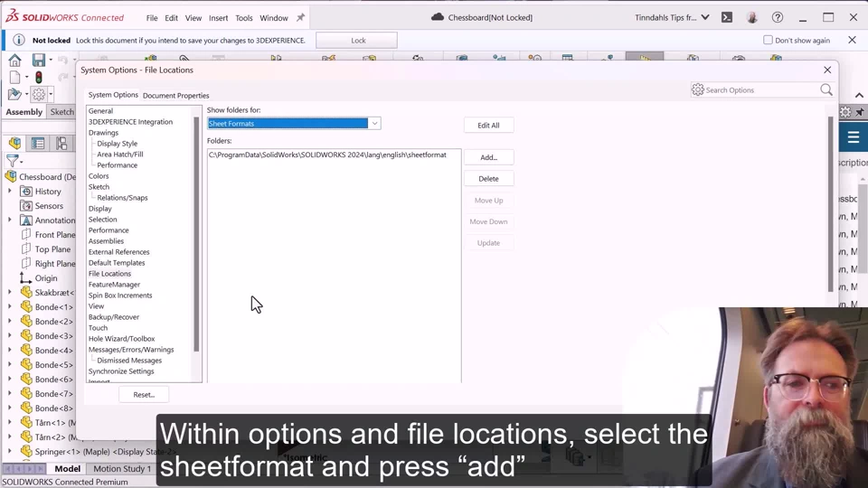Open the Insert menu
868x488 pixels.
tap(218, 18)
